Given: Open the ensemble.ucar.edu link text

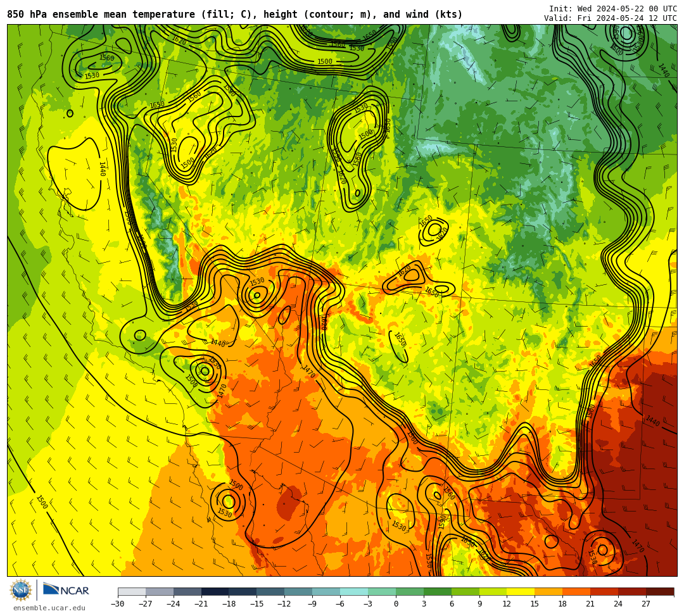Looking at the screenshot, I should click(x=49, y=608).
